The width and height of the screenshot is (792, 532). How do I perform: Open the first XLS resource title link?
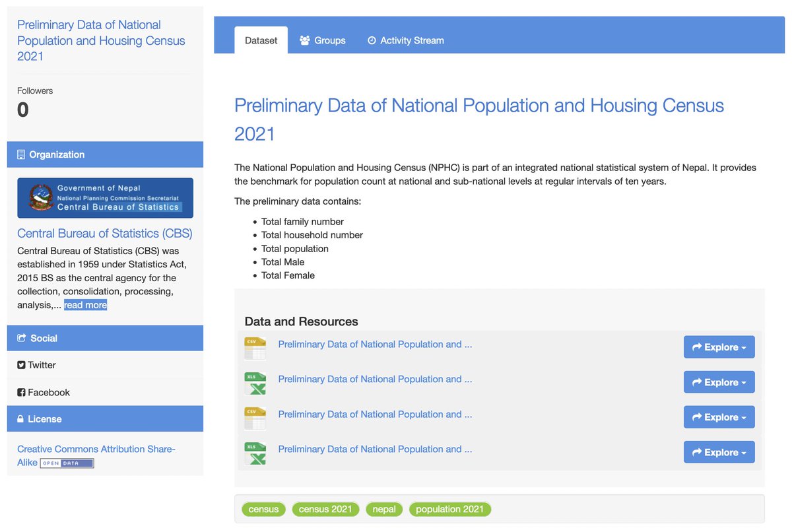(375, 379)
